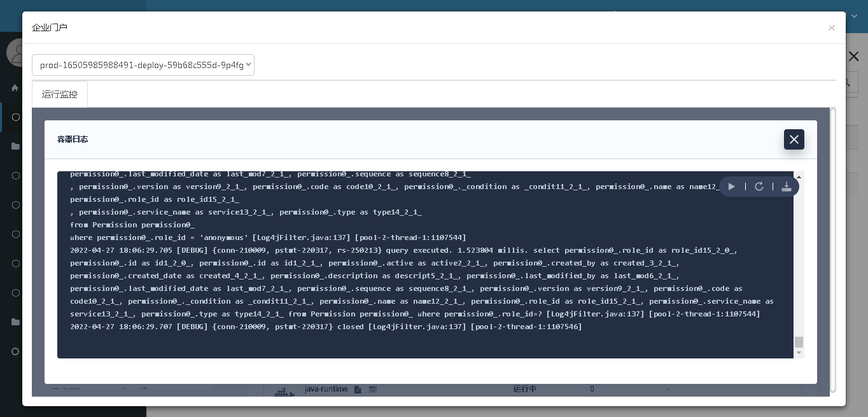Click the play icon in log toolbar
Viewport: 868px width, 417px height.
(x=732, y=187)
